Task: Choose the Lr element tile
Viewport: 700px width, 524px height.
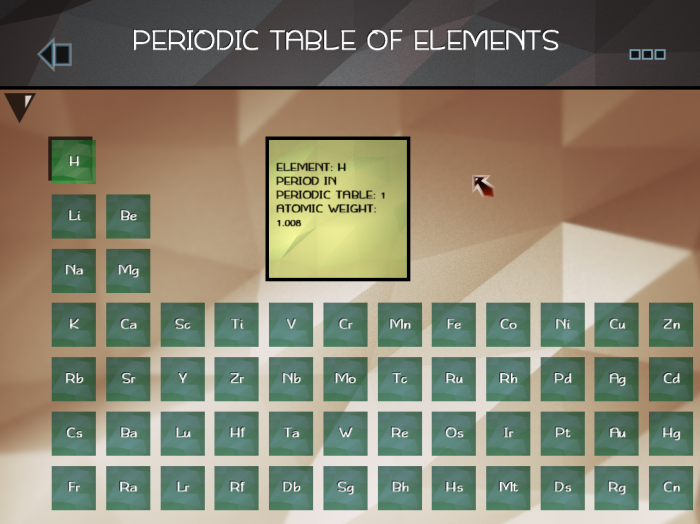Action: click(x=183, y=488)
